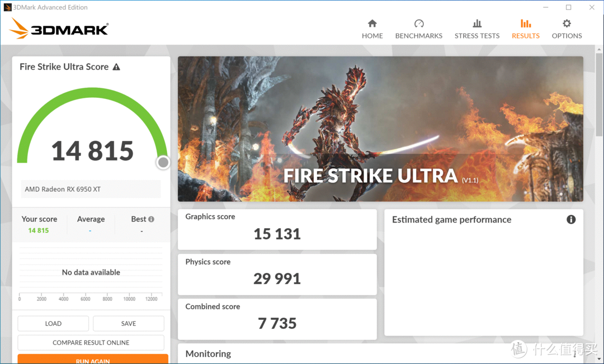Click the Results orange chart icon
This screenshot has width=604, height=364.
click(x=526, y=23)
